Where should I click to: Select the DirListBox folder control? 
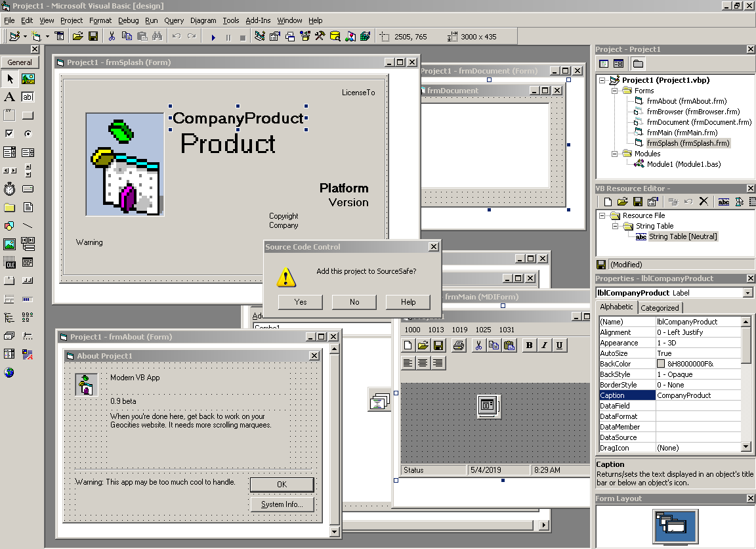(x=10, y=208)
